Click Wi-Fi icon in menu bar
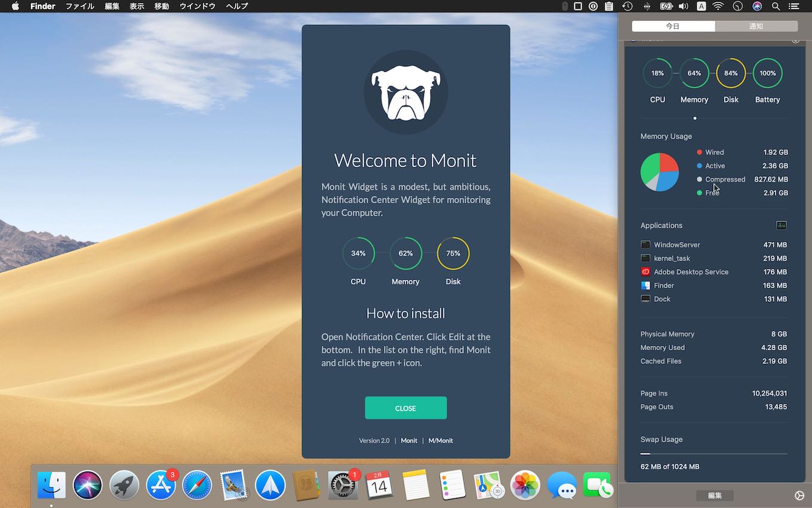 [718, 6]
